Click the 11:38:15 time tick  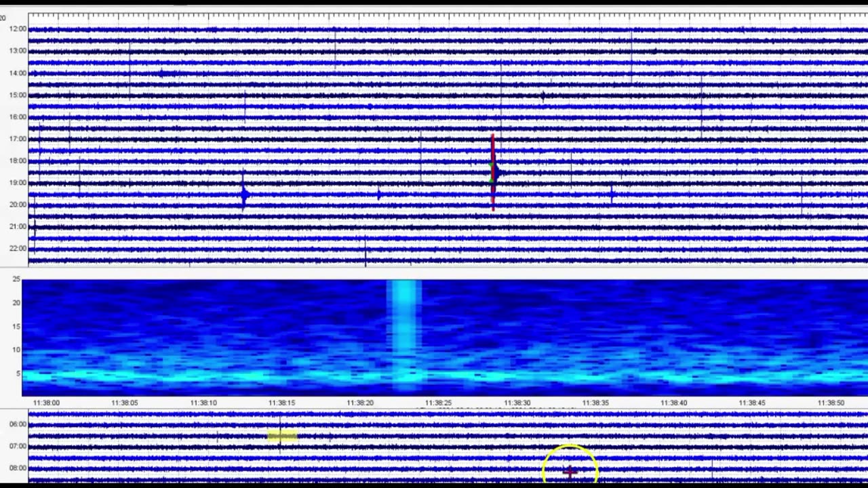click(x=281, y=403)
